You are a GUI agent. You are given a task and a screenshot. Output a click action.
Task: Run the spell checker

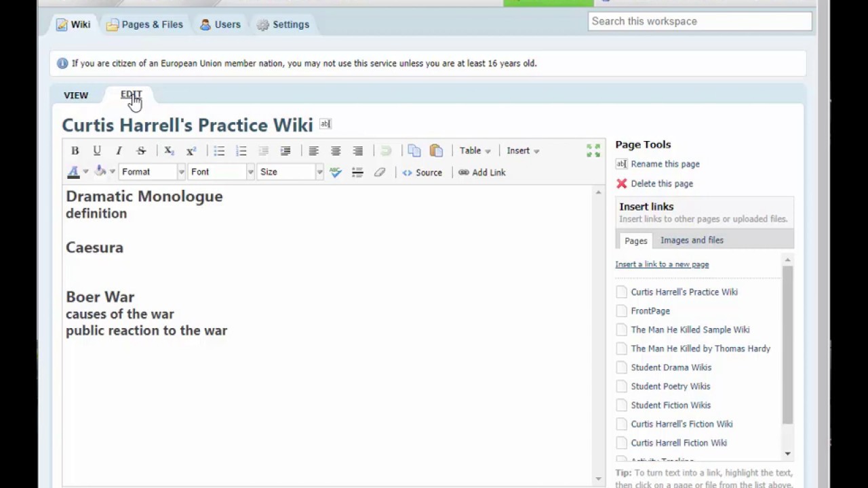tap(336, 172)
